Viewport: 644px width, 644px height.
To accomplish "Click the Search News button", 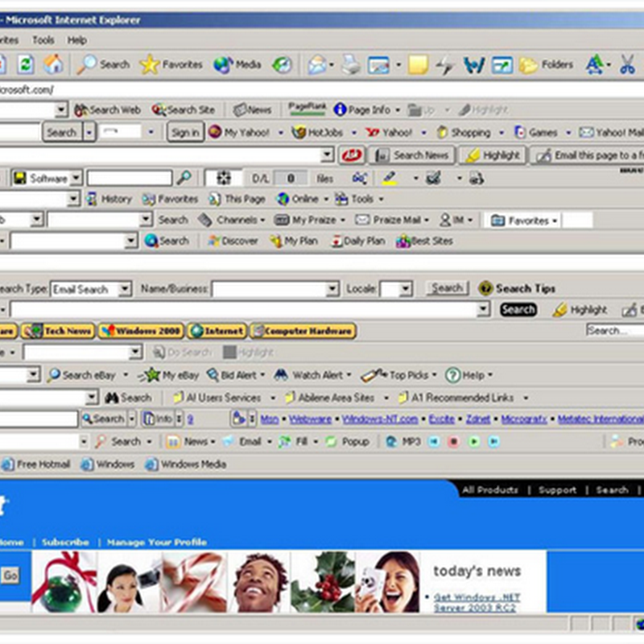I will (412, 155).
